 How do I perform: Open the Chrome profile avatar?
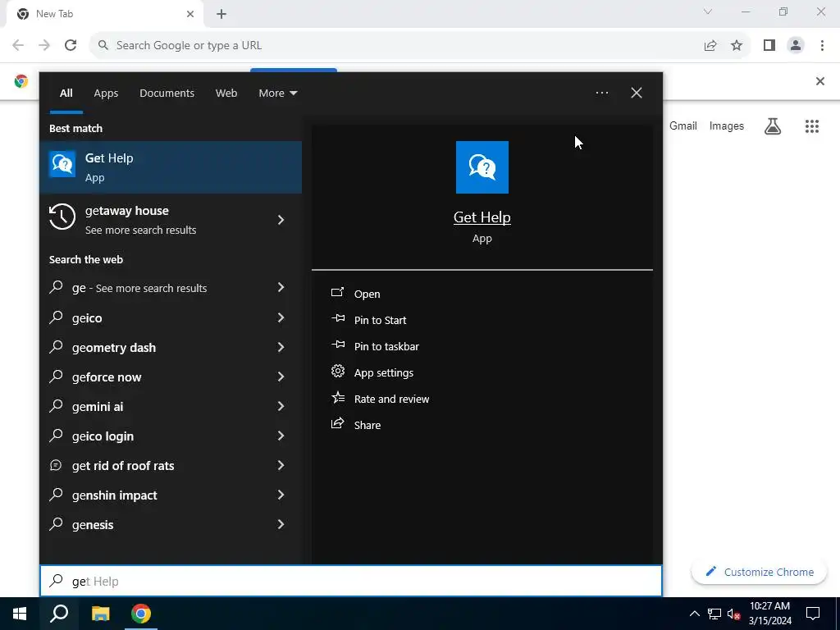coord(796,46)
